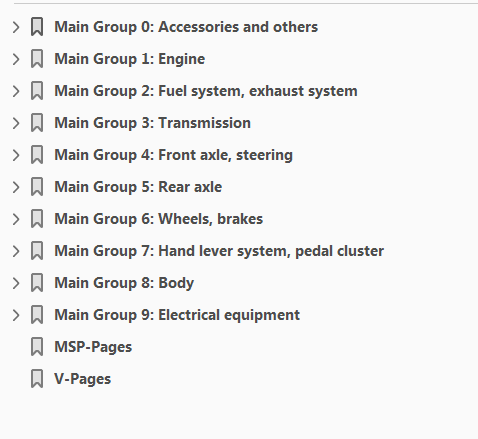Expand Main Group 9 Electrical equipment chevron
This screenshot has width=478, height=439.
[x=16, y=315]
